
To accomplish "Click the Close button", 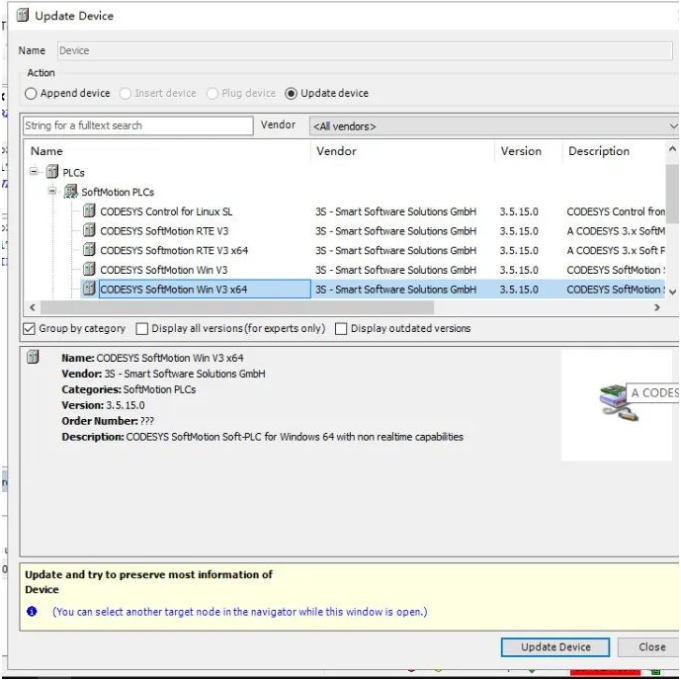I will click(x=649, y=647).
